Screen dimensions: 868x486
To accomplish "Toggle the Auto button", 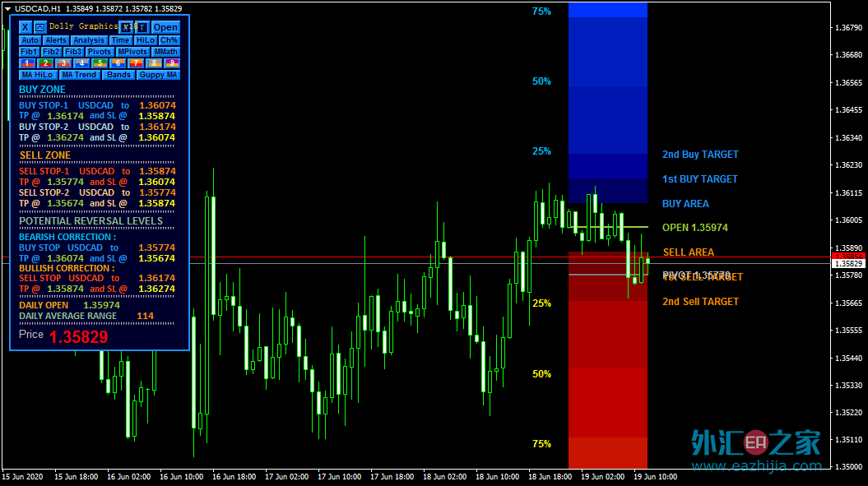I will 30,40.
